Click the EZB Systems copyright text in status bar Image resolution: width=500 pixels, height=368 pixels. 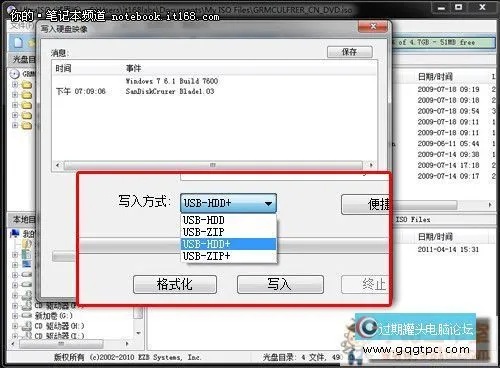click(x=127, y=357)
